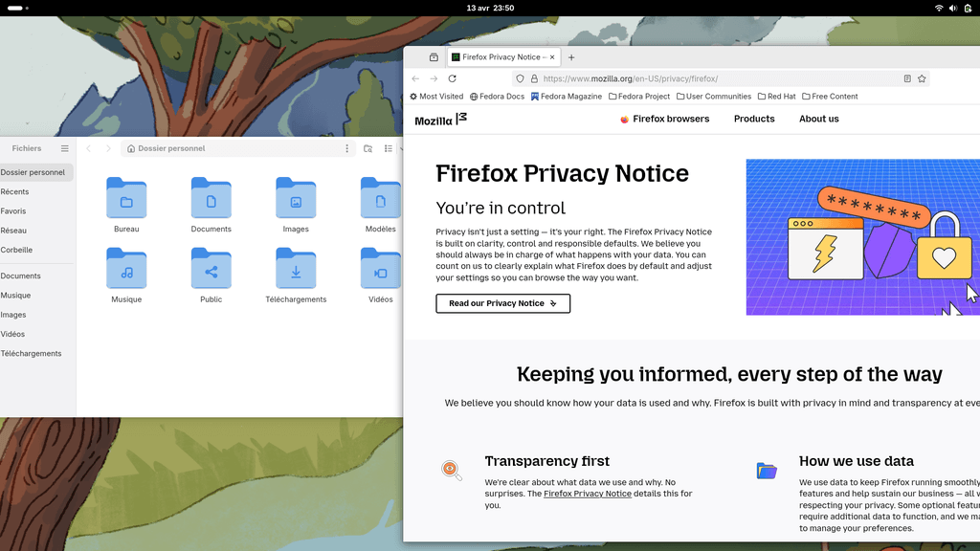Click the Wi-Fi status icon
Screen dimensions: 980x551
(939, 8)
